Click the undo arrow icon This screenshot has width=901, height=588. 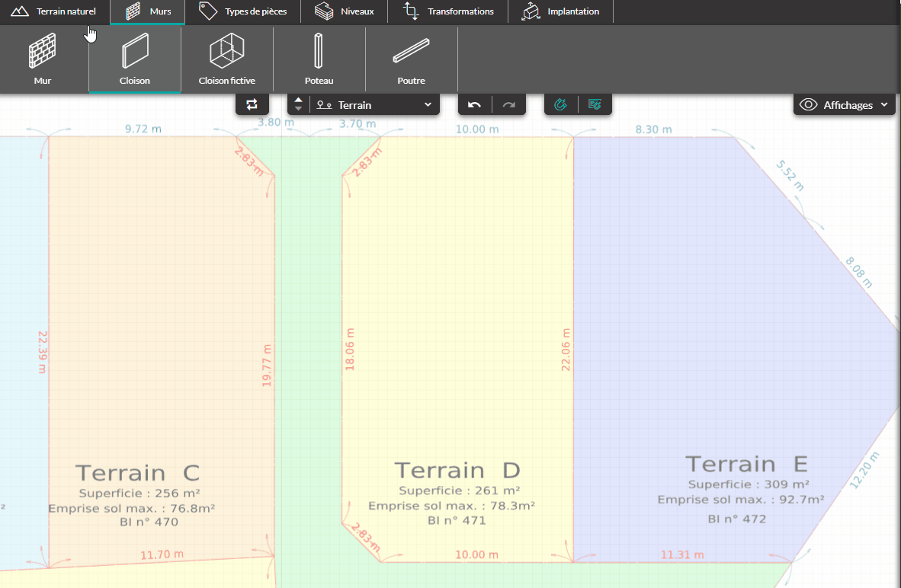(x=474, y=105)
